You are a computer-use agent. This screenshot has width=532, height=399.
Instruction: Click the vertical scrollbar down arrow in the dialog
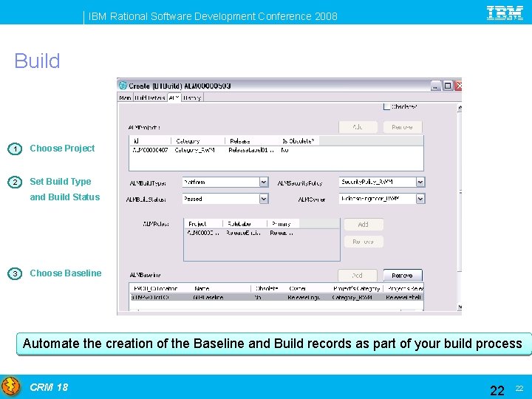coord(460,307)
